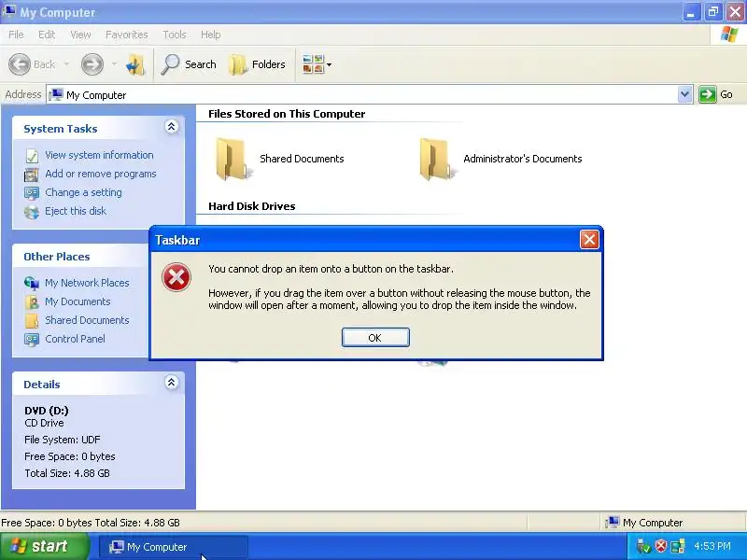Open the Edit menu
The image size is (747, 560).
(x=46, y=35)
